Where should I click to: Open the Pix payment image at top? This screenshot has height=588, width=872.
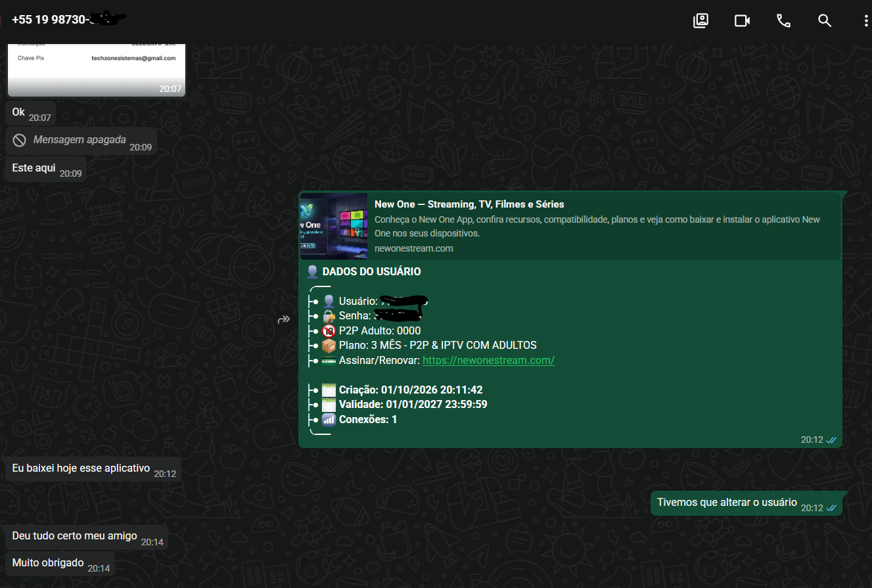click(x=97, y=70)
